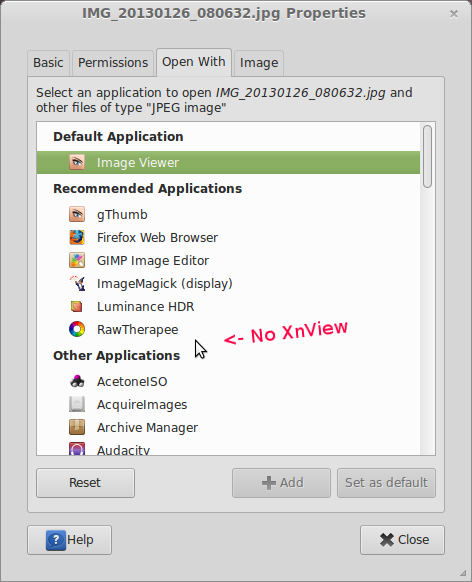
Task: Click the gThumb application icon
Action: pyautogui.click(x=77, y=214)
